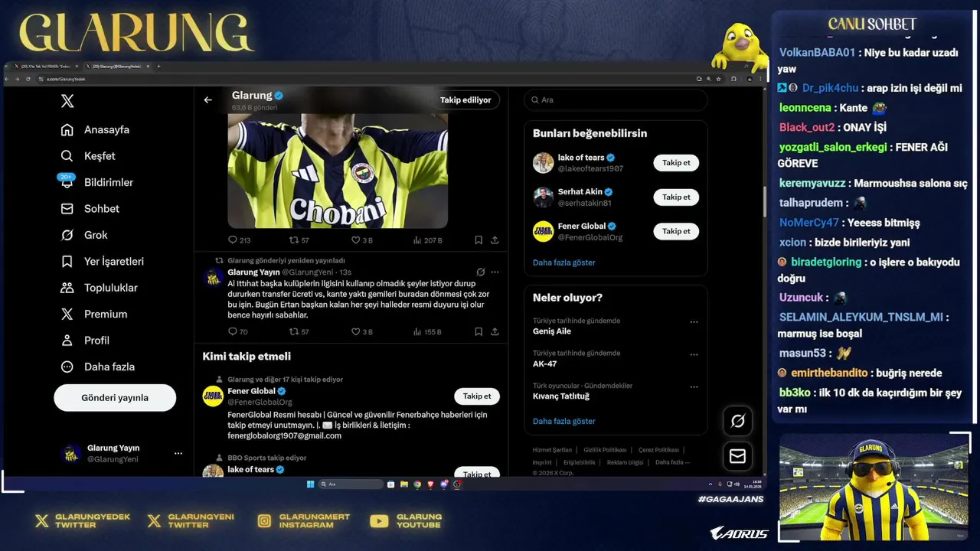Open File Explorer from the taskbar
980x551 pixels.
tap(404, 484)
